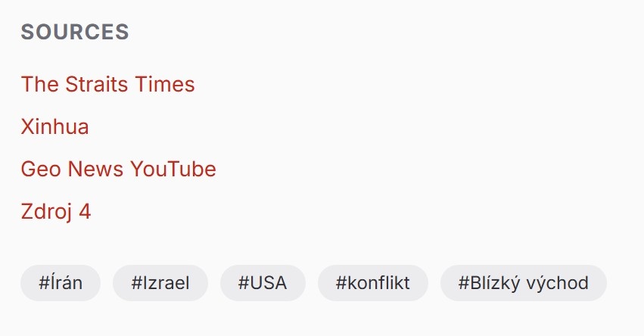Show articles tagged #Izrael
644x336 pixels.
(160, 283)
